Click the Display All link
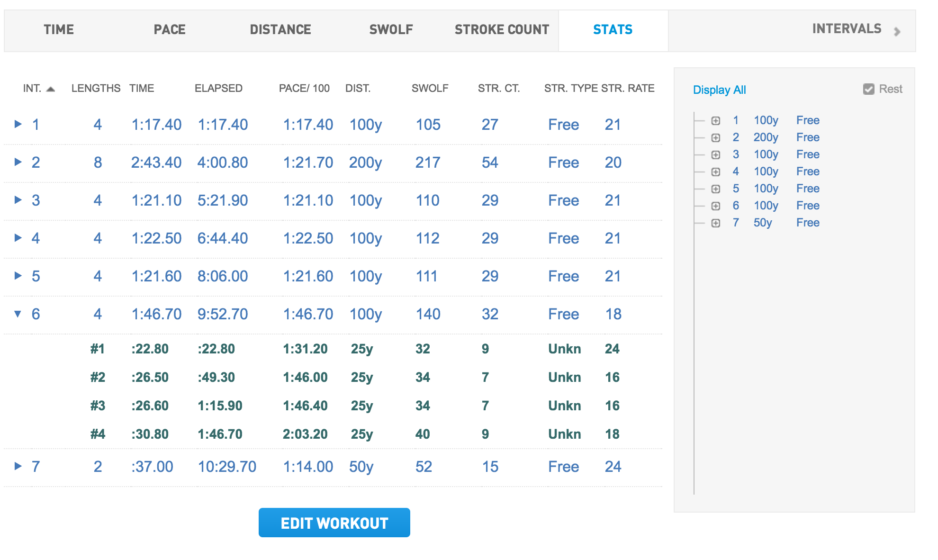The width and height of the screenshot is (938, 560). coord(719,90)
